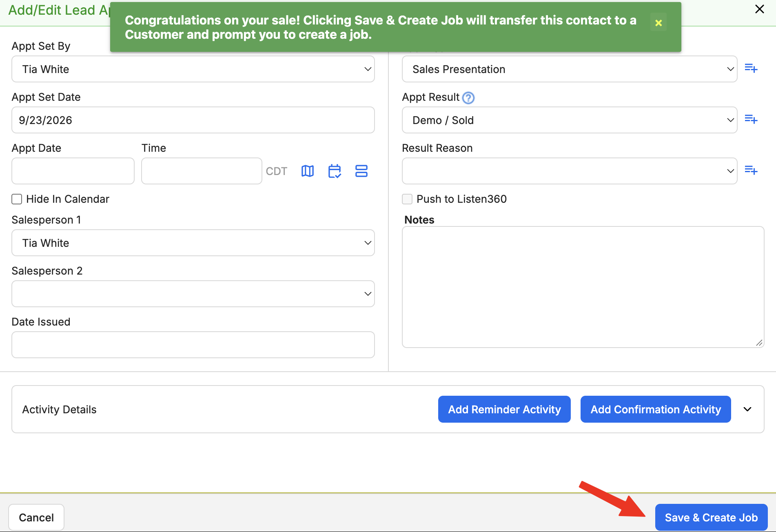Click the calendar check icon next to Time

(335, 171)
